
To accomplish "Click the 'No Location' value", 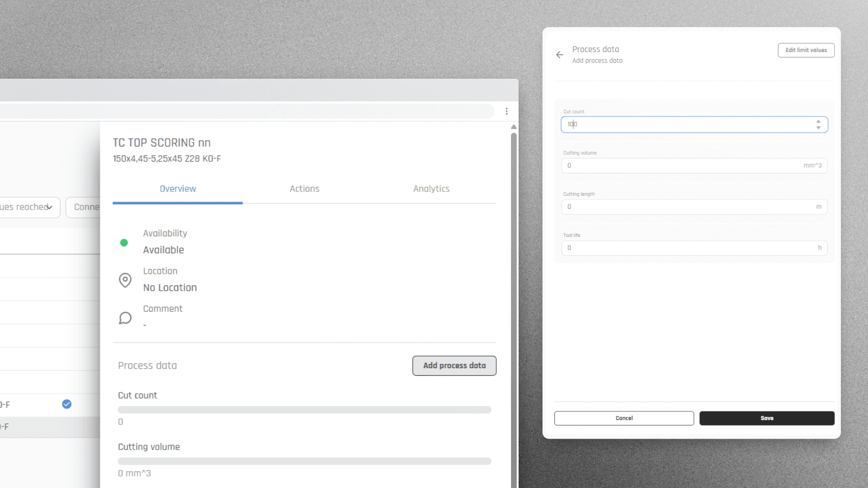I will click(x=170, y=288).
